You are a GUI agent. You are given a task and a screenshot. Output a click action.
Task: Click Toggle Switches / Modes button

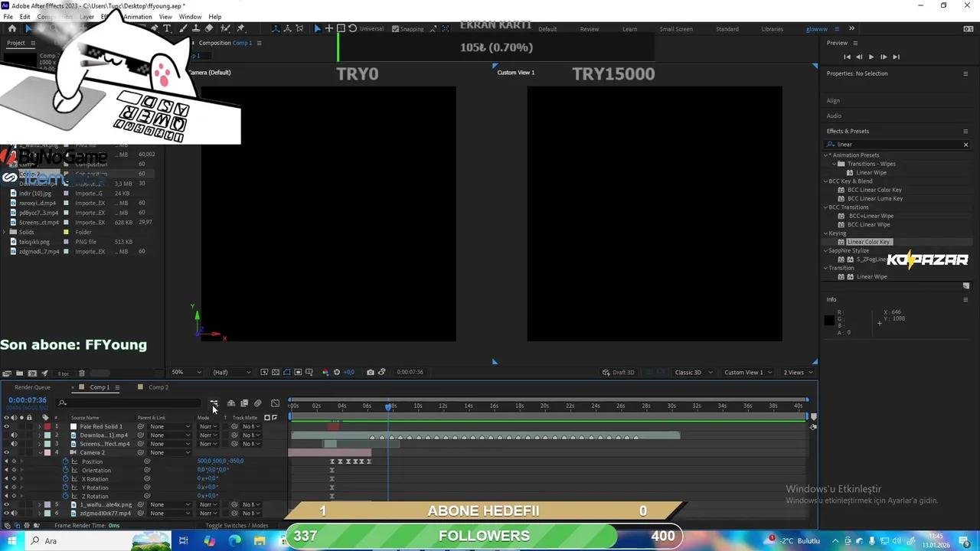point(237,526)
